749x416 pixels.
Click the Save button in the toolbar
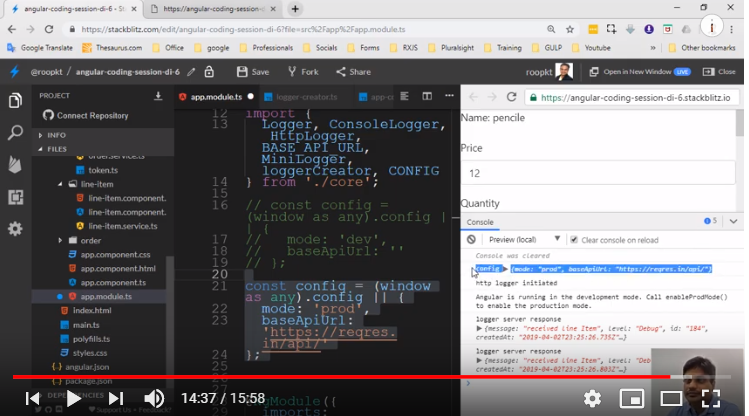pos(252,72)
